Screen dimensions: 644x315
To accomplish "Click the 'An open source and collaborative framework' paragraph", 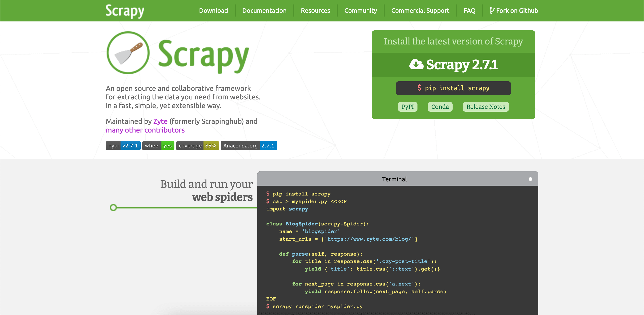I will 183,97.
